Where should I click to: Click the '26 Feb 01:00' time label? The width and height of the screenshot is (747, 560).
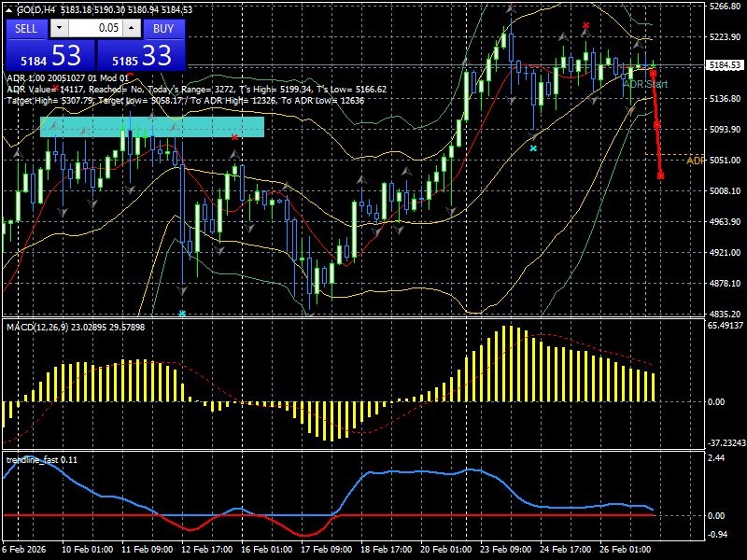(x=625, y=550)
